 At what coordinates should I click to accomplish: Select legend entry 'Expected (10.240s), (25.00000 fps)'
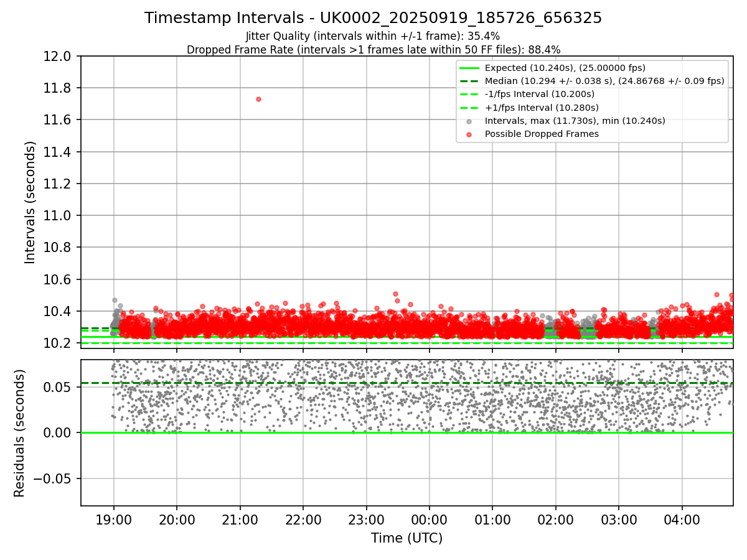click(x=565, y=68)
